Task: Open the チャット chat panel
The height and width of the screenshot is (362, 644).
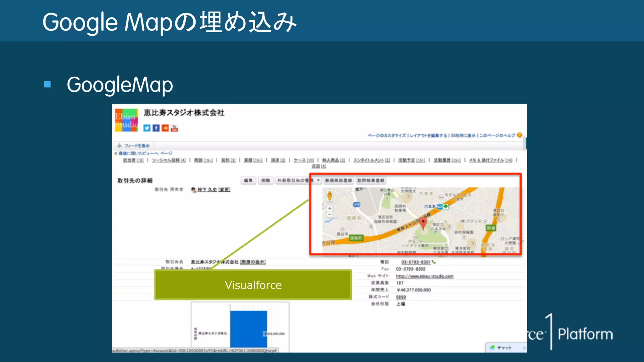Action: (x=504, y=348)
